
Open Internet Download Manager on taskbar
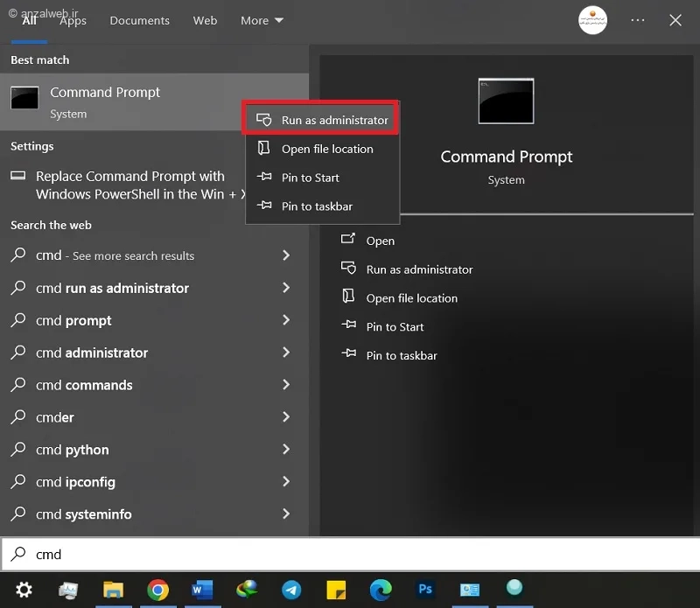pyautogui.click(x=247, y=590)
